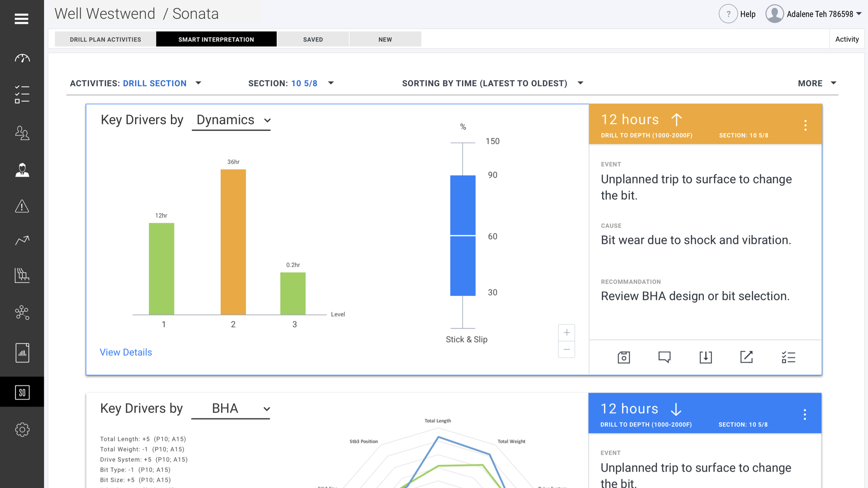Expand the Section 10 5/8 dropdown
This screenshot has width=868, height=488.
(331, 83)
